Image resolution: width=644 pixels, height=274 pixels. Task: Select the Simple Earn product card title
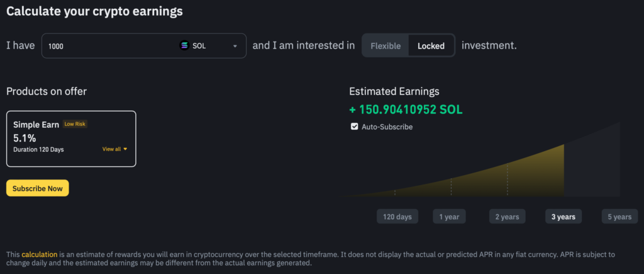pyautogui.click(x=36, y=125)
